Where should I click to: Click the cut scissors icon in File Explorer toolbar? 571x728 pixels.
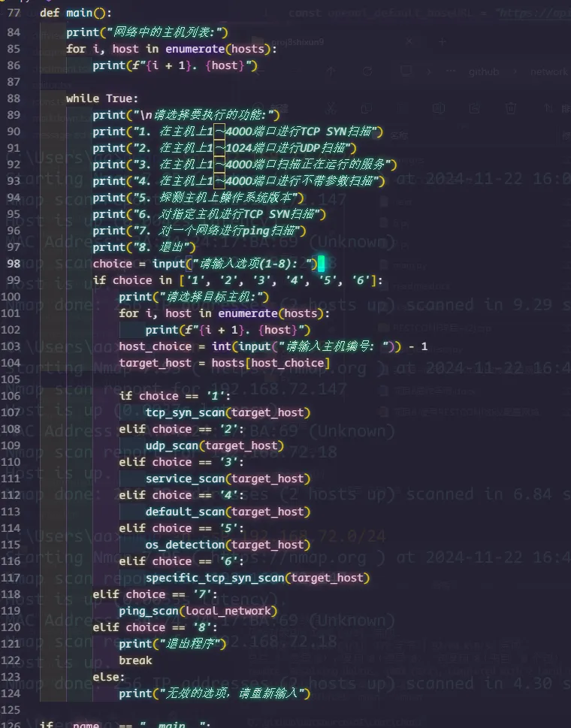330,109
